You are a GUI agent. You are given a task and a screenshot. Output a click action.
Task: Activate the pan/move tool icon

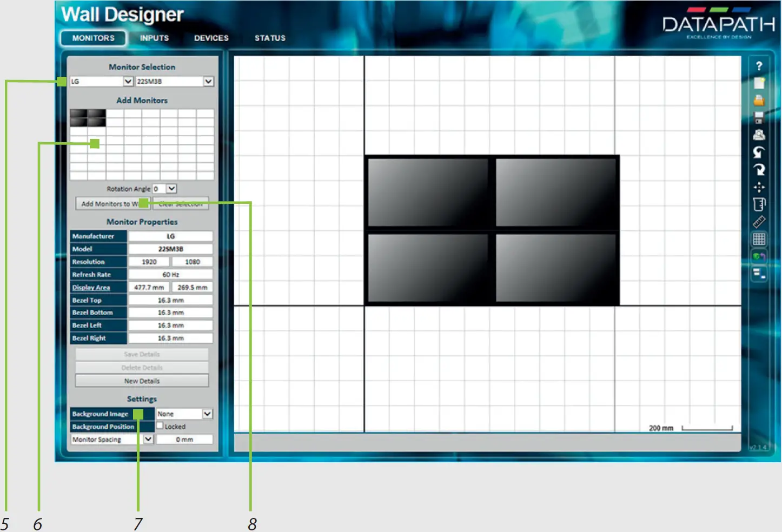click(x=760, y=188)
